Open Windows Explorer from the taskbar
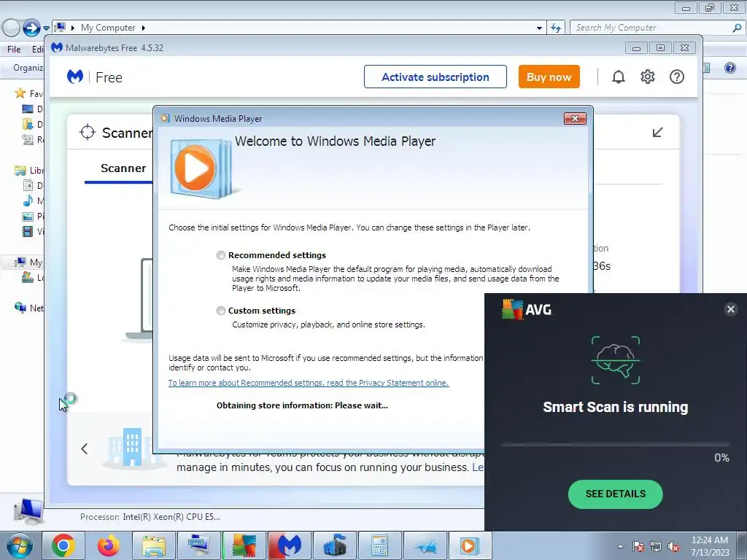Viewport: 747px width, 560px height. pos(154,545)
